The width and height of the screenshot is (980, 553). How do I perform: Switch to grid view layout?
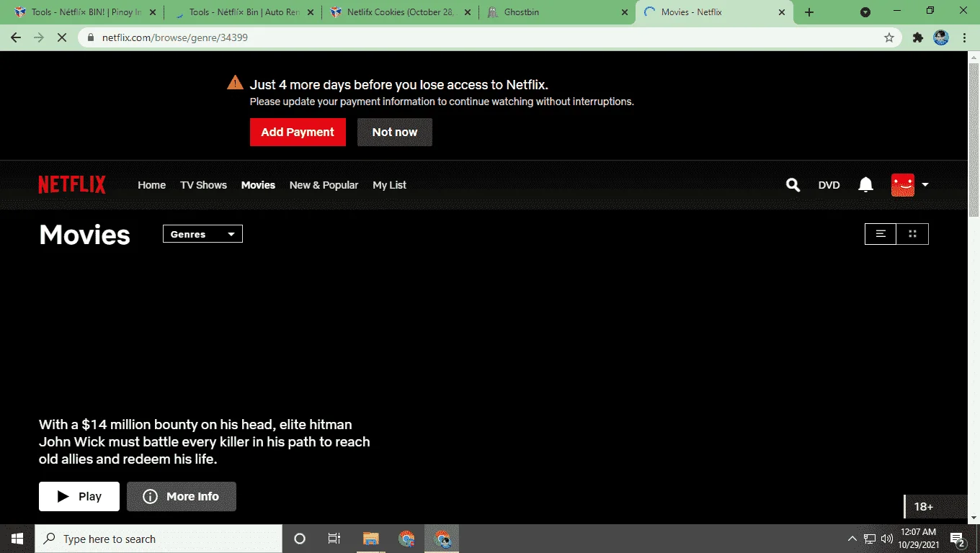point(912,234)
